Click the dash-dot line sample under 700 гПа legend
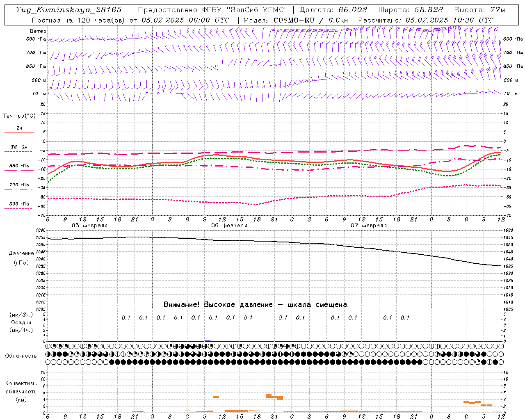Viewport: 525px width, 420px height. (19, 189)
